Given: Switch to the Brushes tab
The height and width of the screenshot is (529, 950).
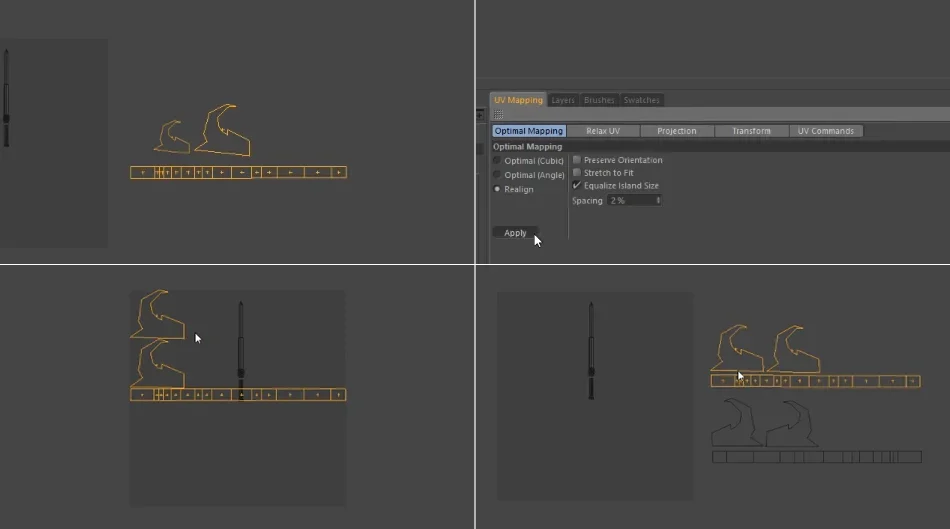Looking at the screenshot, I should click(x=599, y=100).
